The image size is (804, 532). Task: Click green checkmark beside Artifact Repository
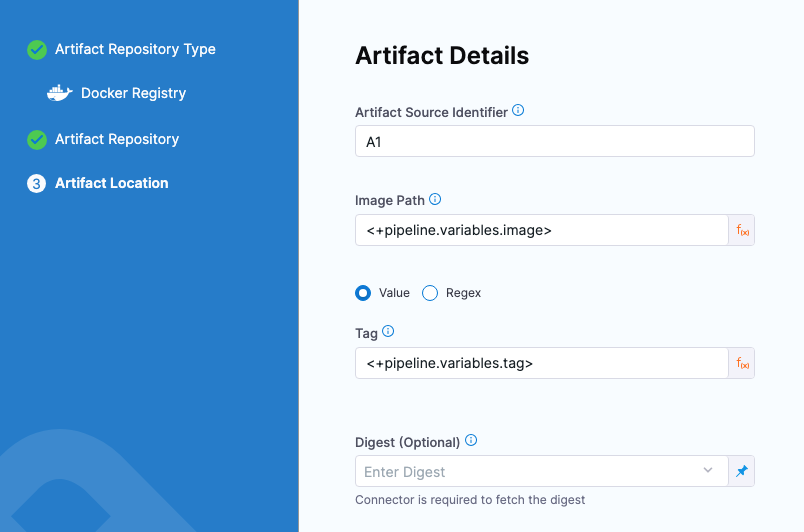37,139
